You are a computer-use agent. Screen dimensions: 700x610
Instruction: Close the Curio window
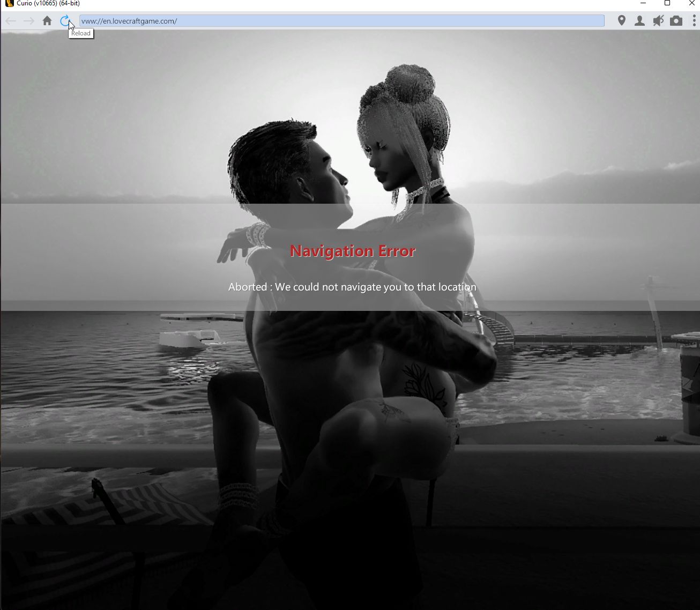point(692,3)
